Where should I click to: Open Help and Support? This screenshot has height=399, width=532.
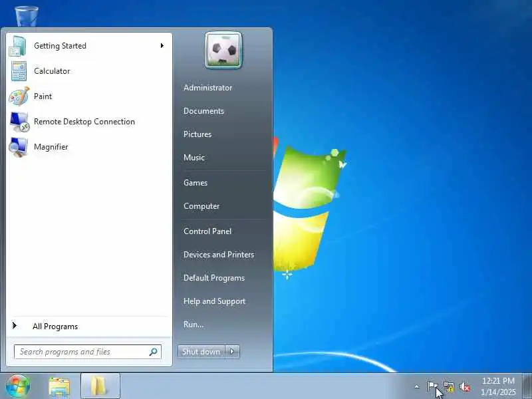[214, 301]
